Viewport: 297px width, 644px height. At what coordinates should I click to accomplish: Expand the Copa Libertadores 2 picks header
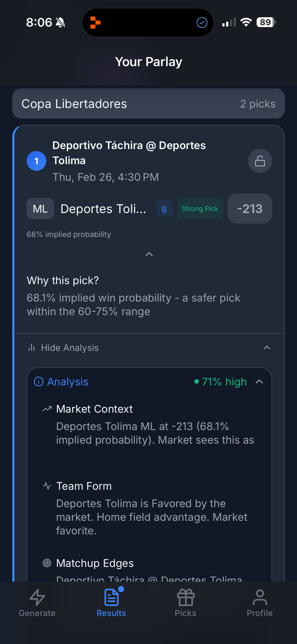(148, 103)
